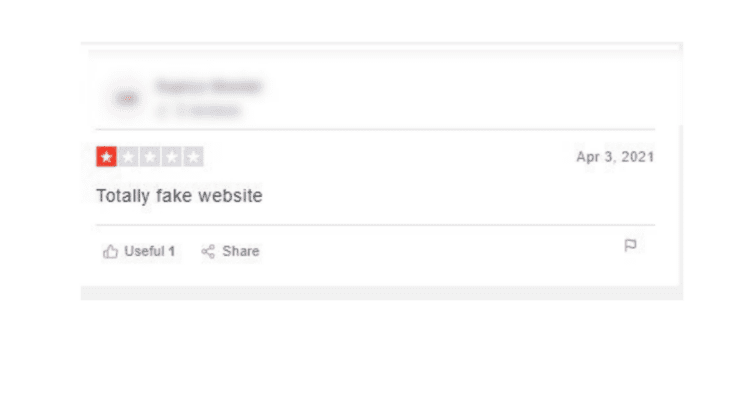Click the fourth gray rating star

[172, 156]
